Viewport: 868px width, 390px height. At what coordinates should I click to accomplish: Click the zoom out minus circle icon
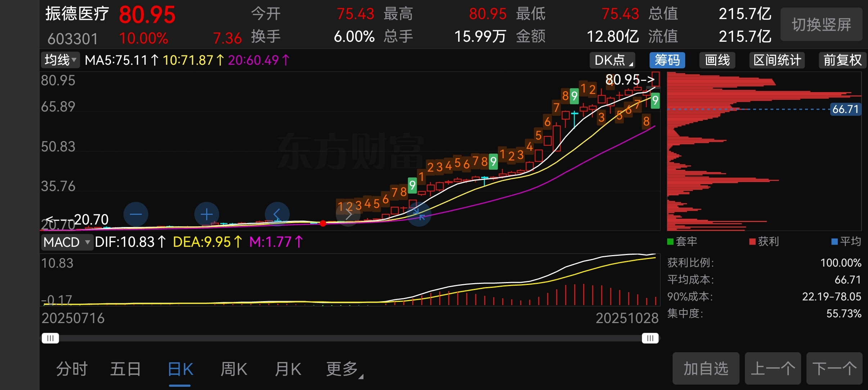(x=136, y=214)
